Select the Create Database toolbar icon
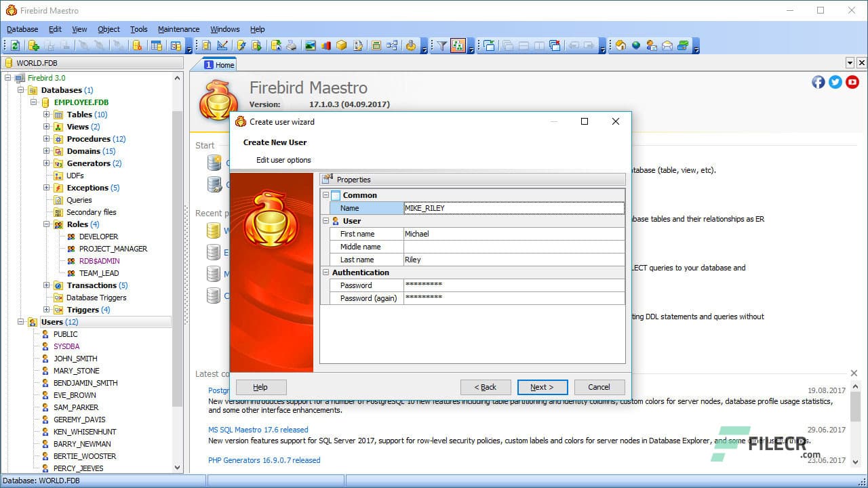Image resolution: width=868 pixels, height=488 pixels. pyautogui.click(x=33, y=45)
